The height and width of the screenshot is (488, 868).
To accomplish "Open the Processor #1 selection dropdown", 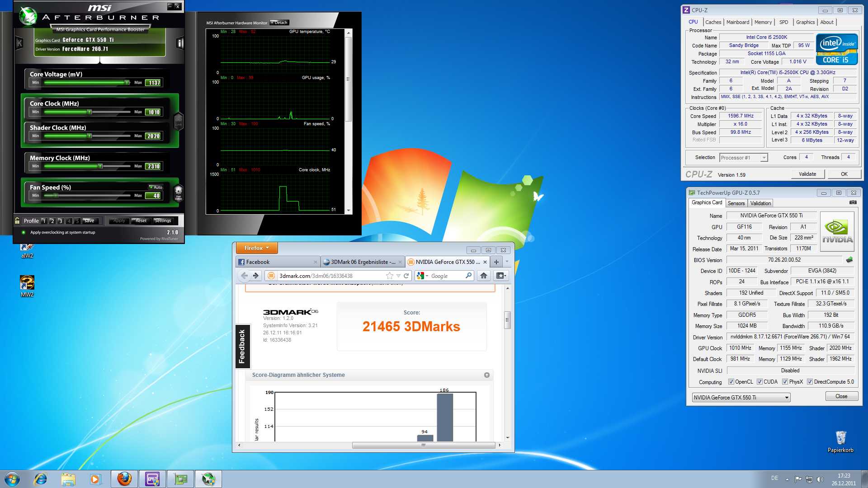I will 744,158.
